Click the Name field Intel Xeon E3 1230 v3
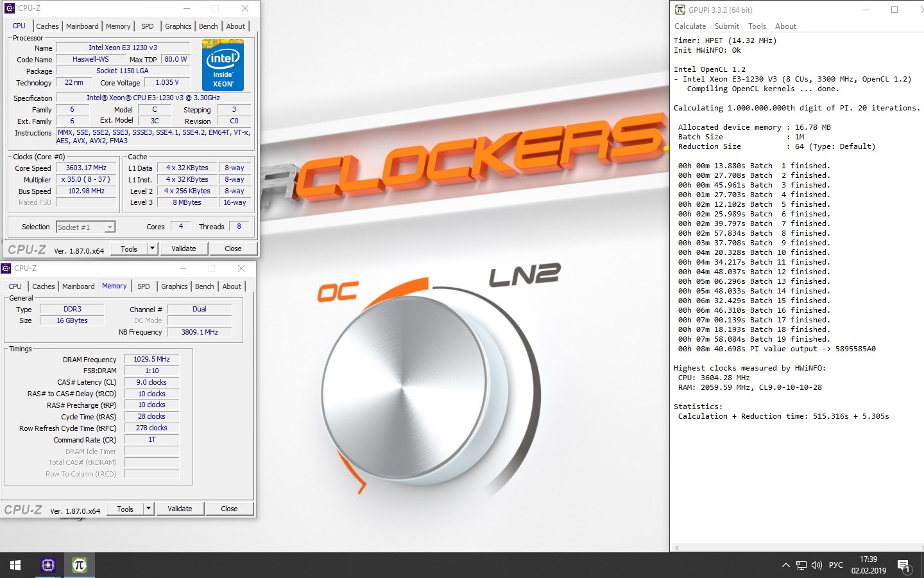Viewport: 924px width, 578px height. pyautogui.click(x=123, y=48)
